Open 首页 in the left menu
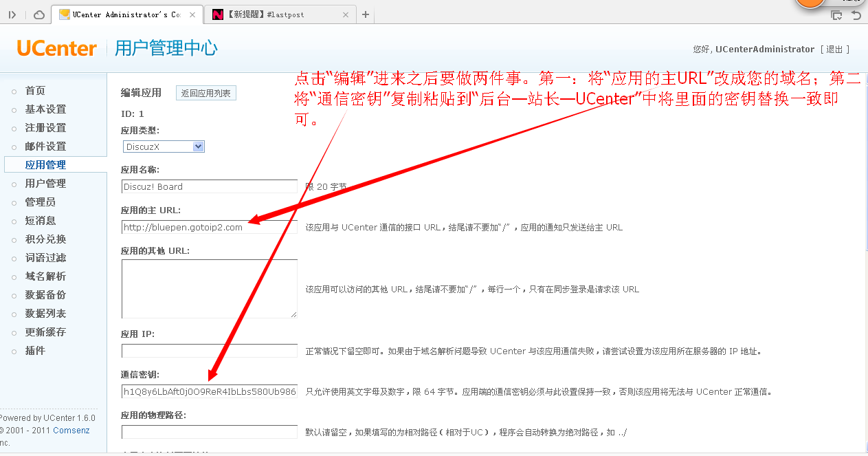Screen dimensions: 868x456 35,91
